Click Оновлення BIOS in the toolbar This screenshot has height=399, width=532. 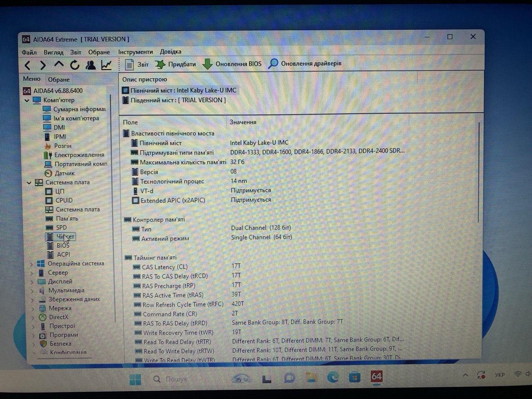point(232,64)
